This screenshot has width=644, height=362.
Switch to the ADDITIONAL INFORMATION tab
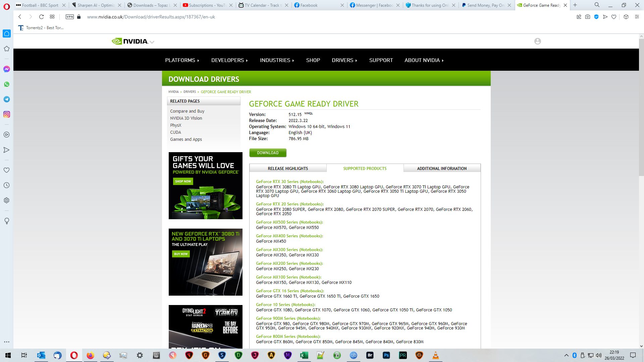(442, 168)
